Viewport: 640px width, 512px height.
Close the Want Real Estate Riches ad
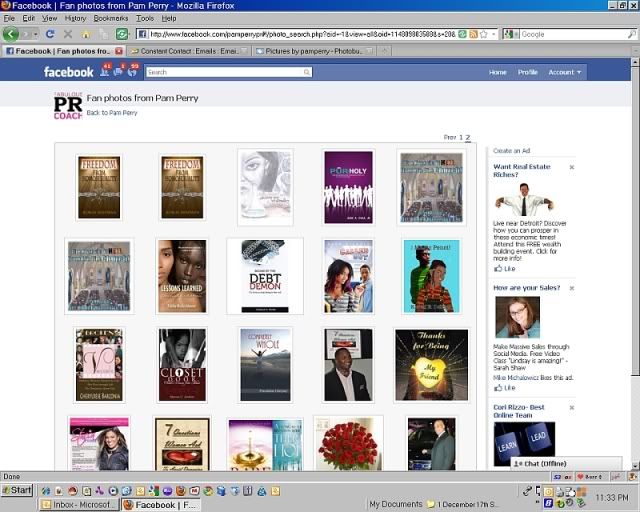point(572,167)
